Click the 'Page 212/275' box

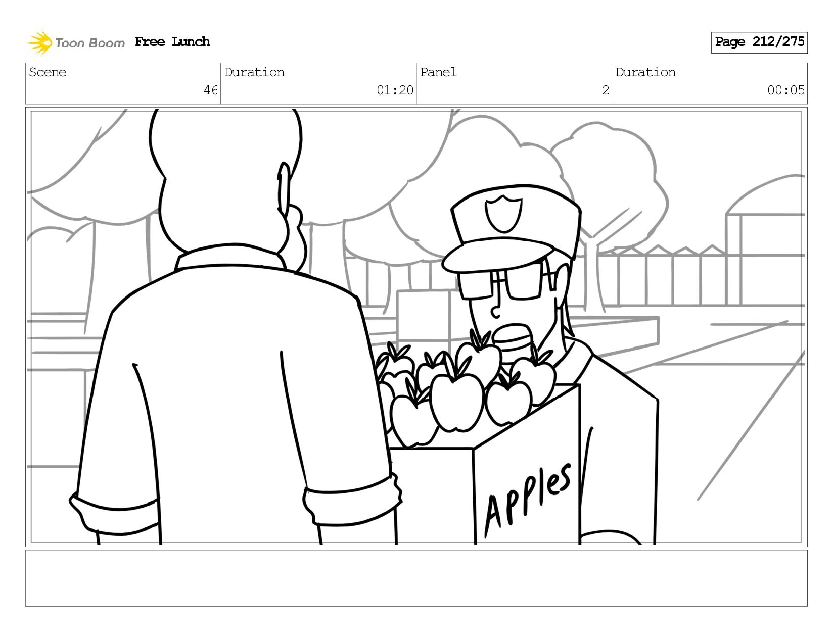tap(759, 42)
